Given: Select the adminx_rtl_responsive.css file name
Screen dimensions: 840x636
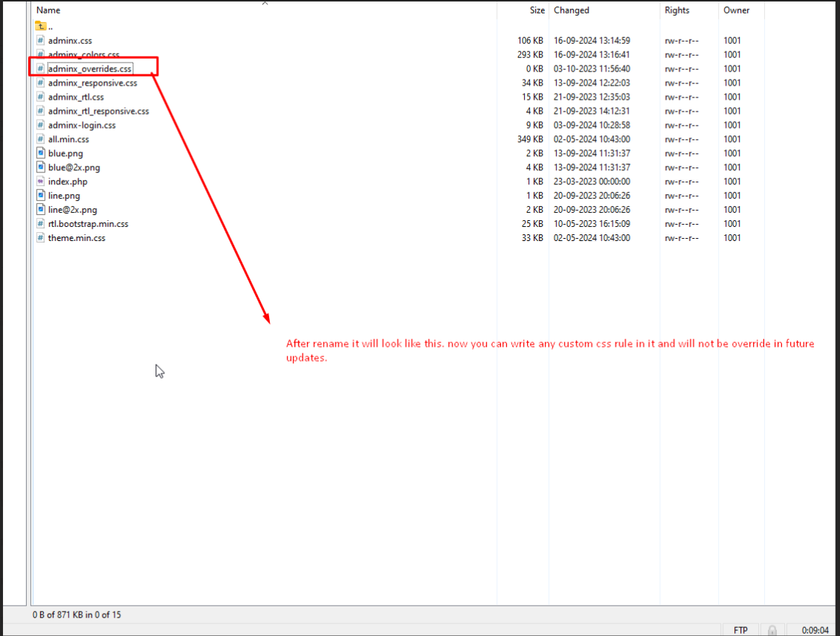Looking at the screenshot, I should 98,111.
